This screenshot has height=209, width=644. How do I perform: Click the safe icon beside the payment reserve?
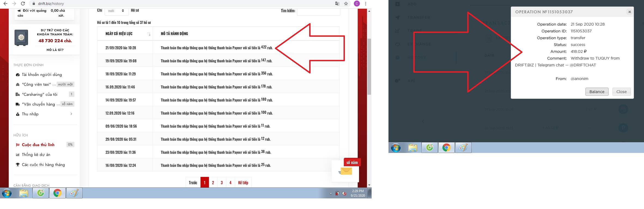(x=21, y=38)
